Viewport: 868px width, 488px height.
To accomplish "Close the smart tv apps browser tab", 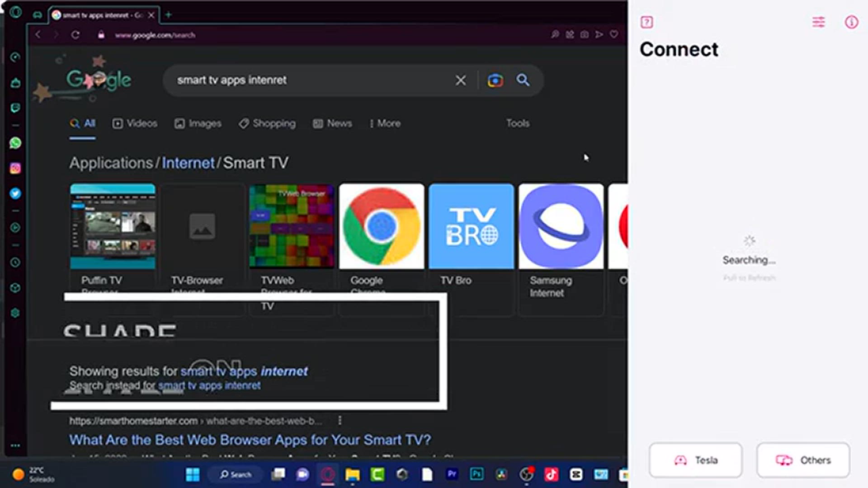I will point(151,15).
